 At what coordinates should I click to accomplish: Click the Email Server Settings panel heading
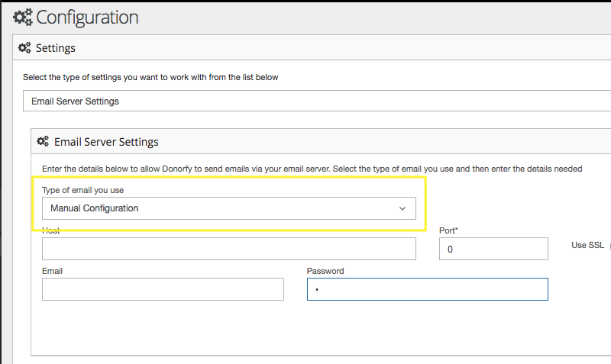click(106, 142)
